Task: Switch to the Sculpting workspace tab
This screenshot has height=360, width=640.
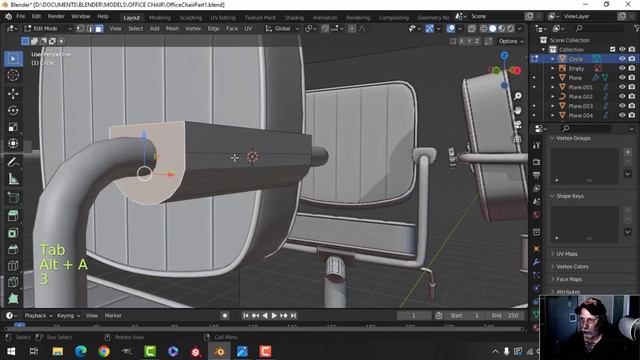Action: point(191,18)
